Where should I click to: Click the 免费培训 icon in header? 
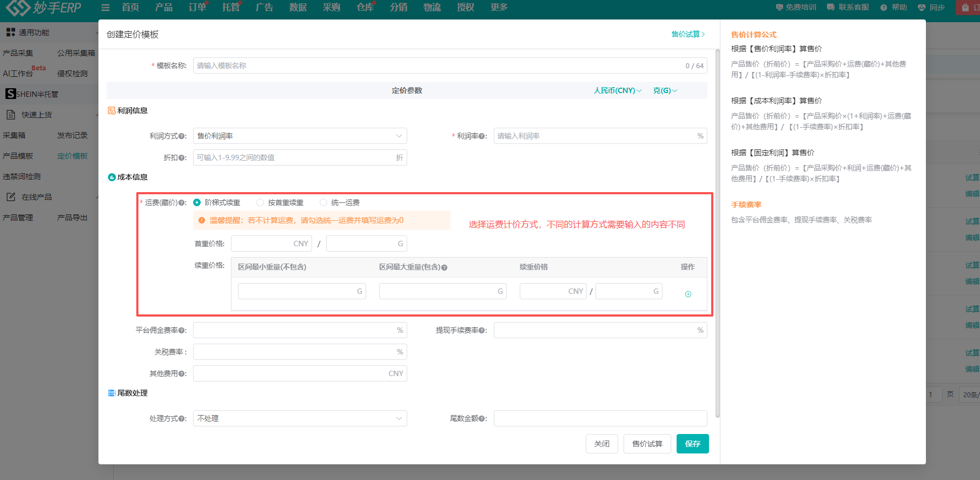point(779,8)
